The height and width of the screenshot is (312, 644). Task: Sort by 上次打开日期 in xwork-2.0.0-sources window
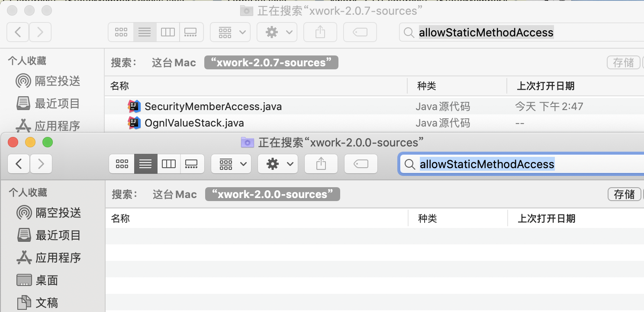pos(576,218)
